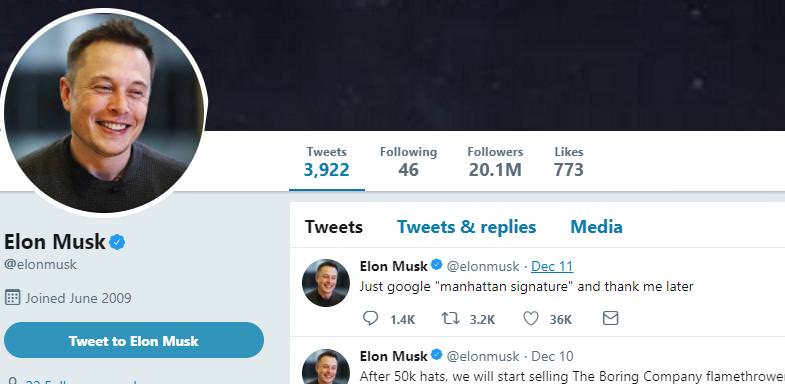This screenshot has height=384, width=785.
Task: Click the verified badge beside the sidebar profile name
Action: point(117,242)
